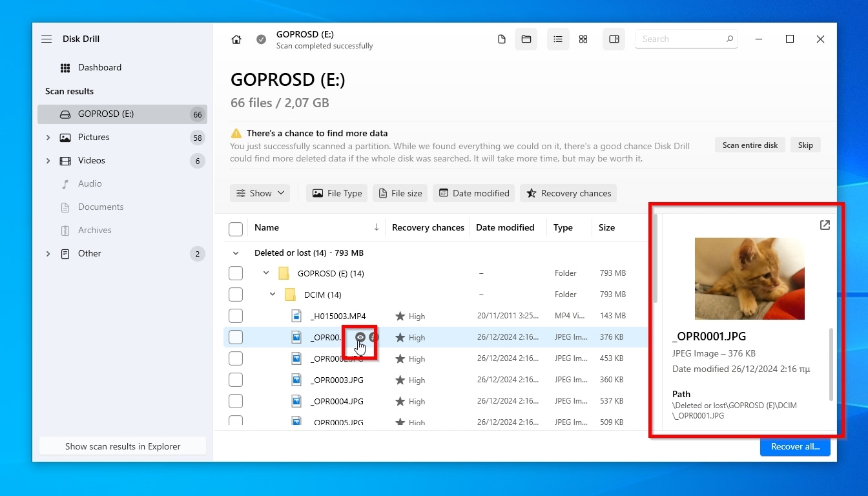This screenshot has width=868, height=496.
Task: Click the file list scrollbar
Action: (x=656, y=258)
